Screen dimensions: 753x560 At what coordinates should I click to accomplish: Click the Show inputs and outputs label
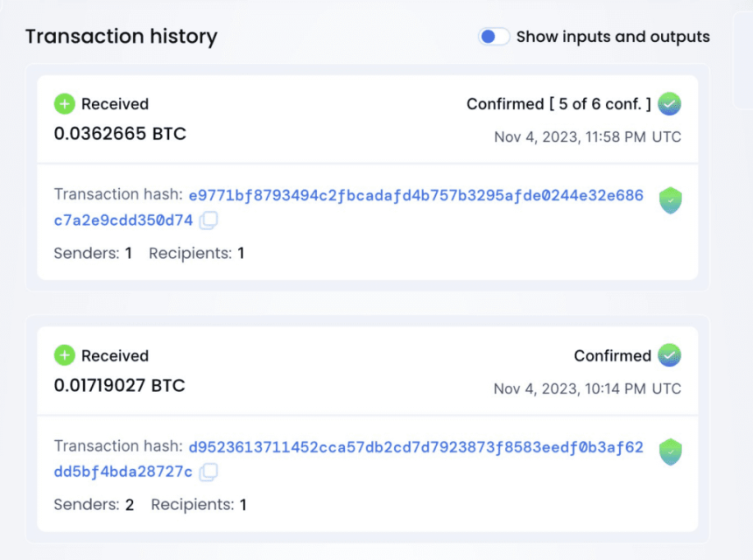click(613, 37)
